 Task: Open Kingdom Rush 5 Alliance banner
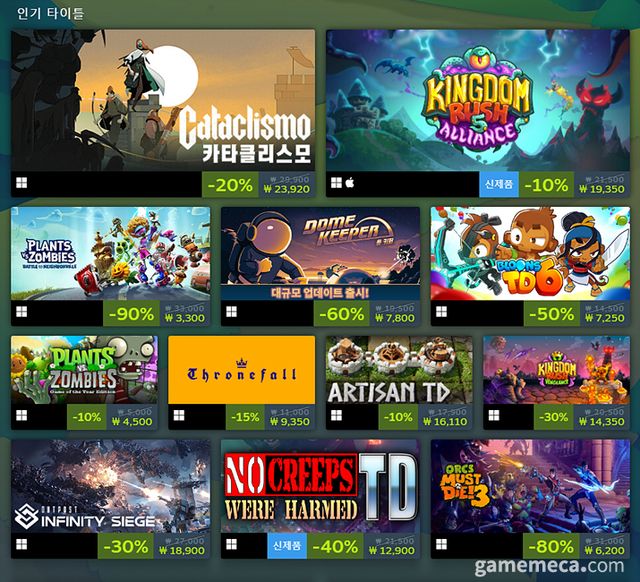click(x=478, y=100)
